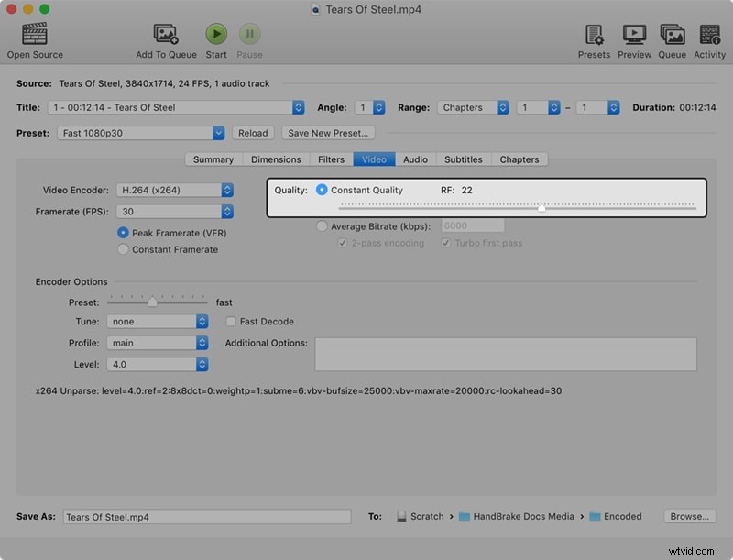
Task: Check the Fast Decode option
Action: [x=231, y=321]
